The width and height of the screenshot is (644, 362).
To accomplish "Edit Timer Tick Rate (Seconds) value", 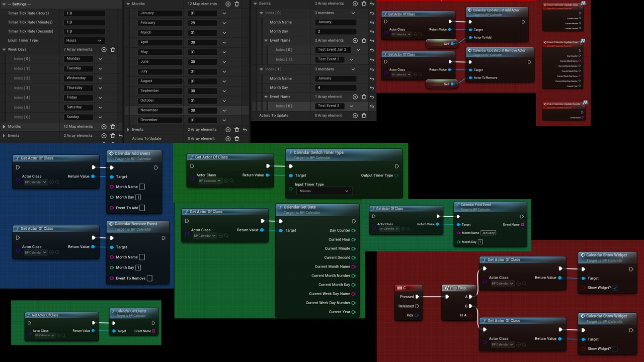I will click(x=85, y=31).
